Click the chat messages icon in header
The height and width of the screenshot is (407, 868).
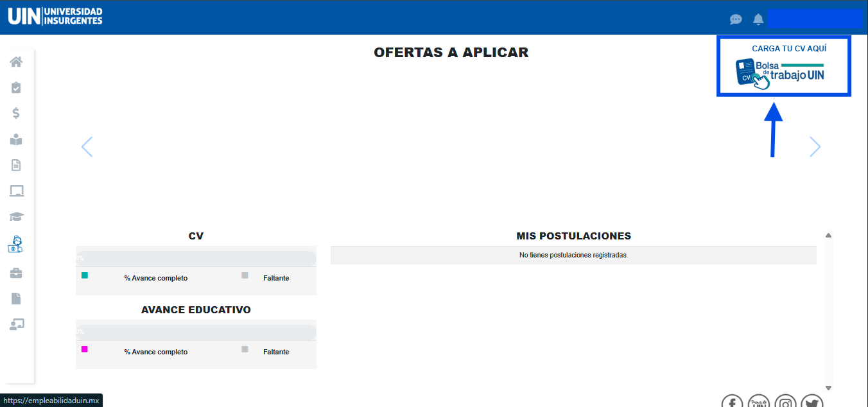tap(736, 19)
